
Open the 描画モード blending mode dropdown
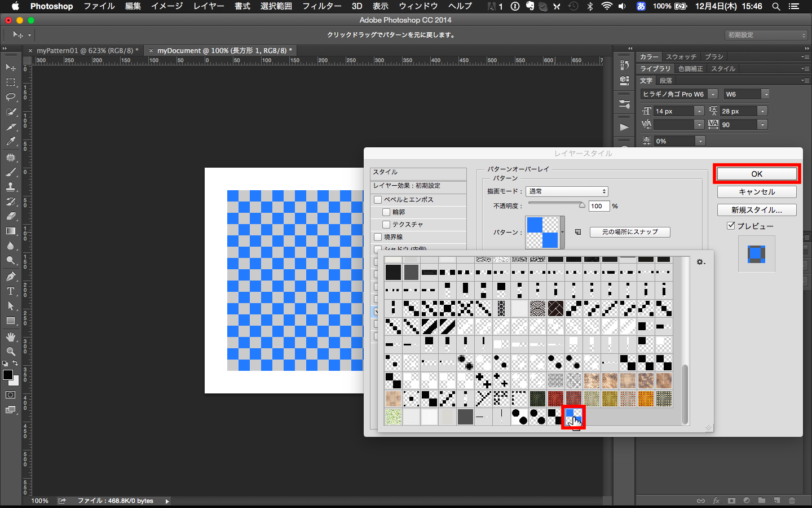coord(566,191)
